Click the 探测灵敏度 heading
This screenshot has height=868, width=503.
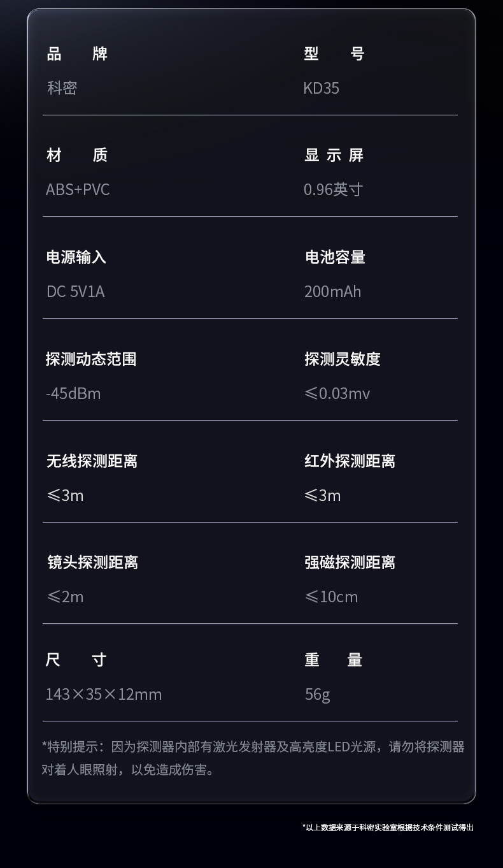[342, 359]
